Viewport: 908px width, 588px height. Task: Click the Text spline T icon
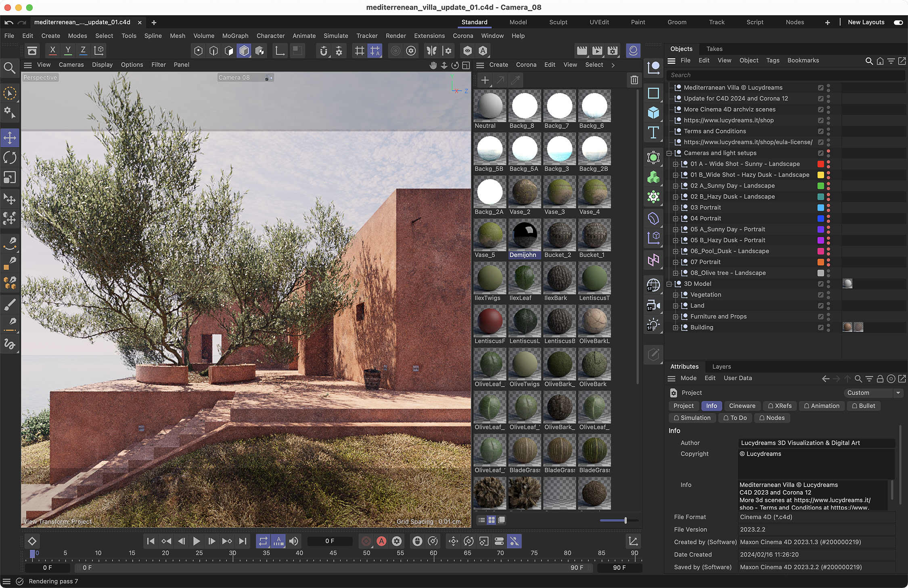[653, 132]
